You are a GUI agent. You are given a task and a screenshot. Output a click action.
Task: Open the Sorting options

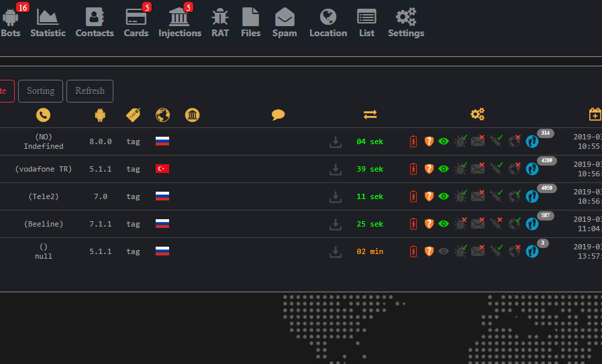click(x=41, y=91)
